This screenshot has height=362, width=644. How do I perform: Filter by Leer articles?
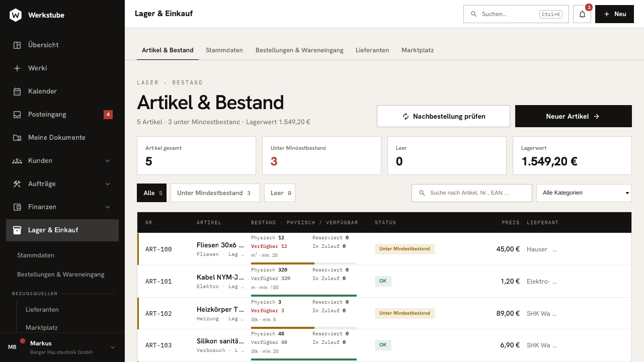coord(280,193)
